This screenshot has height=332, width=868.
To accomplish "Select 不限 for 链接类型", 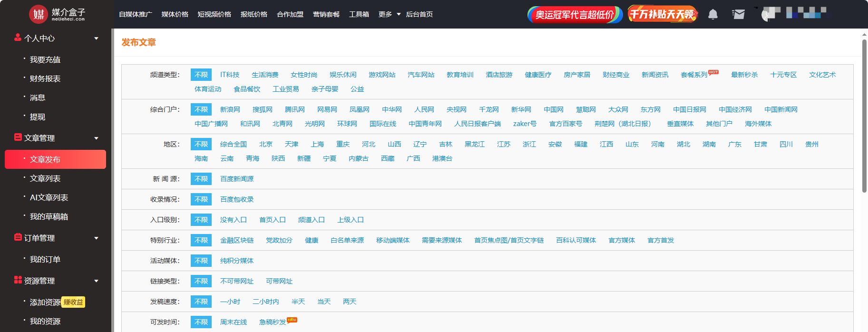I will pos(201,281).
